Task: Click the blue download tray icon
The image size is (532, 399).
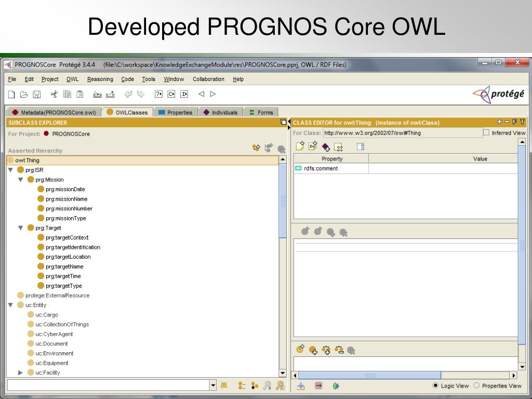Action: coord(301,386)
